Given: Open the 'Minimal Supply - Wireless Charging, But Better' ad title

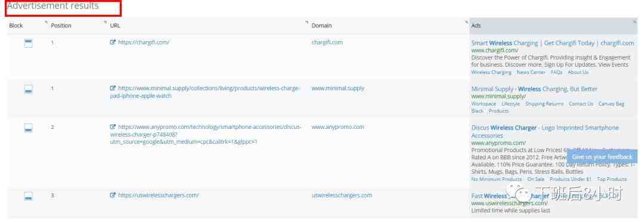Looking at the screenshot, I should 534,89.
